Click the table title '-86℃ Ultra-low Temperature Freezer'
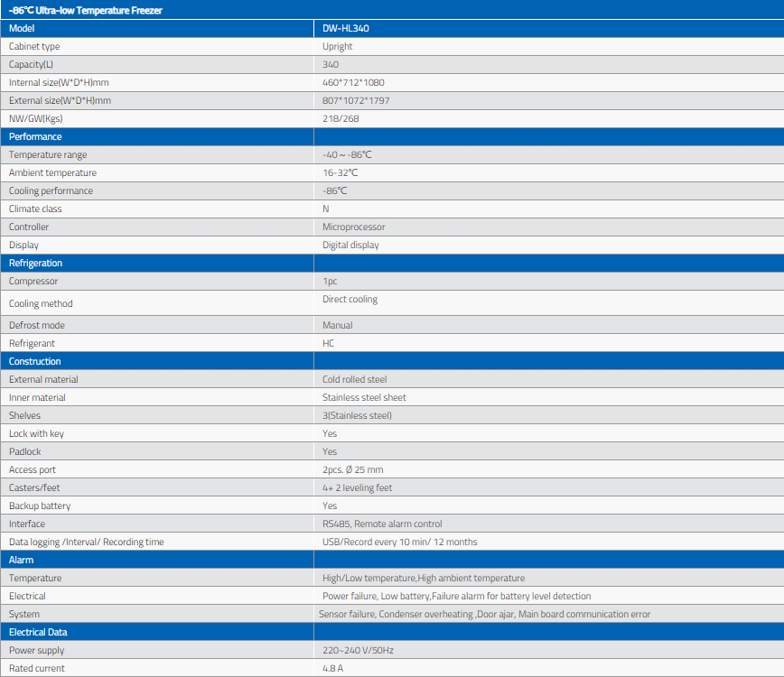This screenshot has width=784, height=677. (x=73, y=10)
